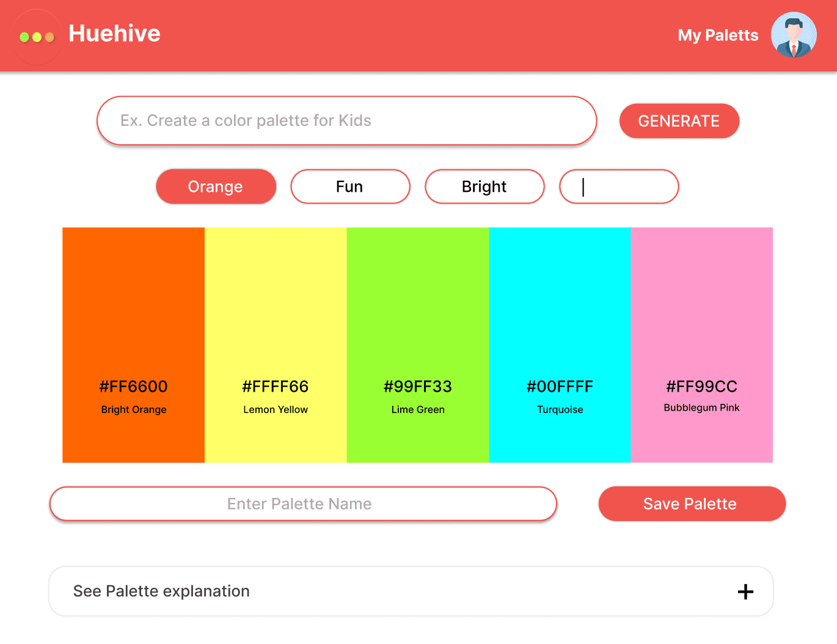The height and width of the screenshot is (644, 837).
Task: Click the Save Palette button
Action: tap(692, 504)
